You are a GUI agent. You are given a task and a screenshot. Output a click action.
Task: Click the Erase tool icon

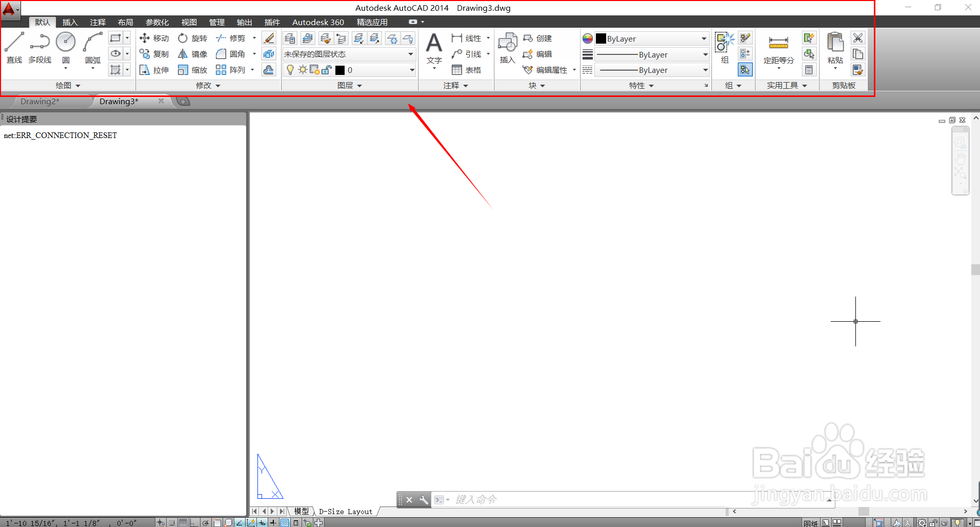269,38
